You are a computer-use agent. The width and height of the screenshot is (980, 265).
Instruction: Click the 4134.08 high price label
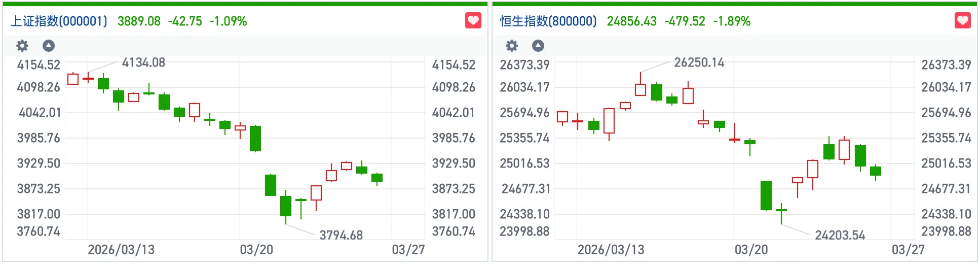143,62
